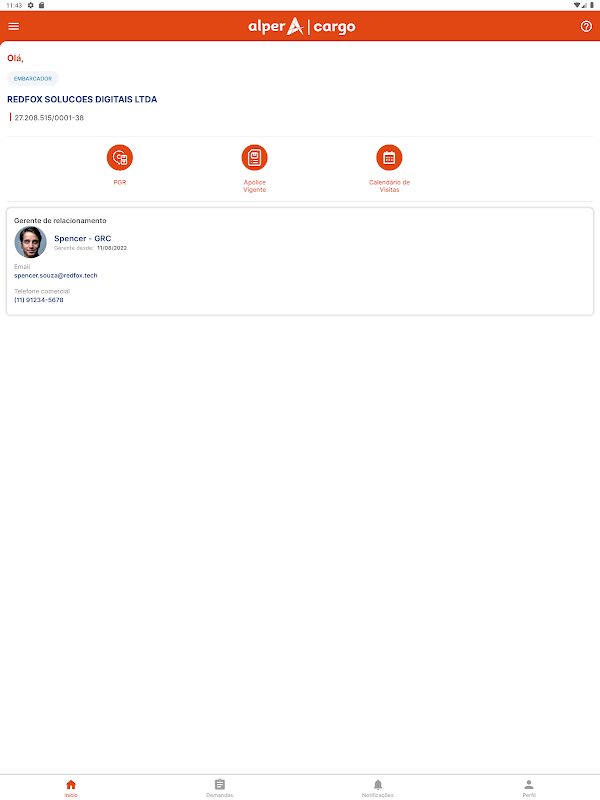Tap the settings gear in status bar
The height and width of the screenshot is (800, 600).
coord(31,5)
